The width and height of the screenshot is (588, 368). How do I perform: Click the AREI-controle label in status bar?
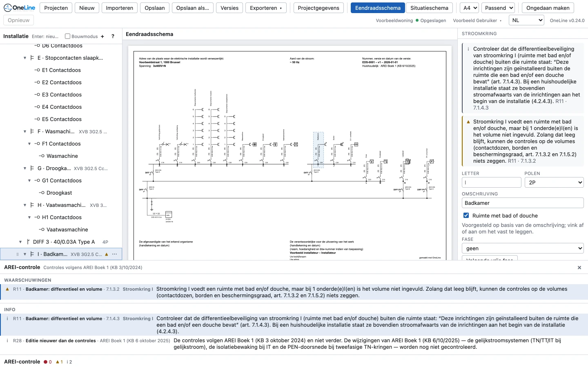pos(22,362)
